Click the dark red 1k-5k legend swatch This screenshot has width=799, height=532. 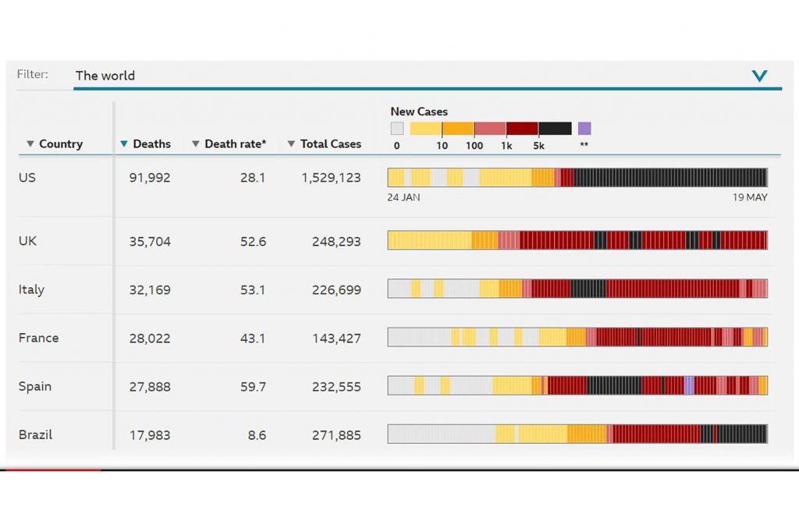522,129
